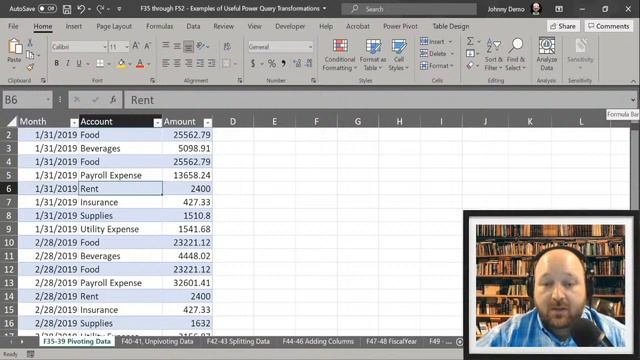
Task: Apply the yellow Fill Color swatch
Action: coord(121,63)
